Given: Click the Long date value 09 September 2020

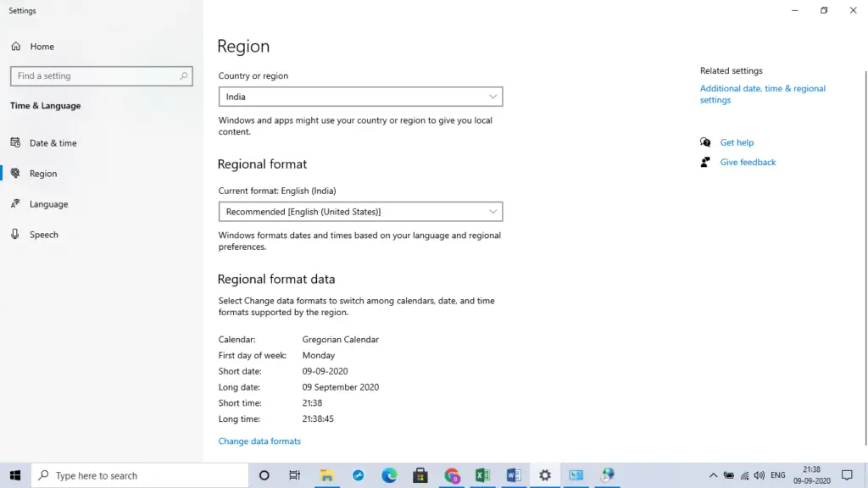Looking at the screenshot, I should (x=341, y=387).
